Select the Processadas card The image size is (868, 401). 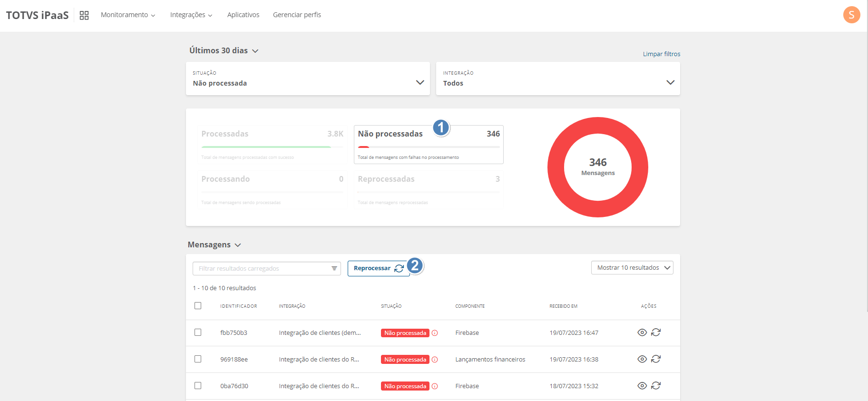coord(272,145)
